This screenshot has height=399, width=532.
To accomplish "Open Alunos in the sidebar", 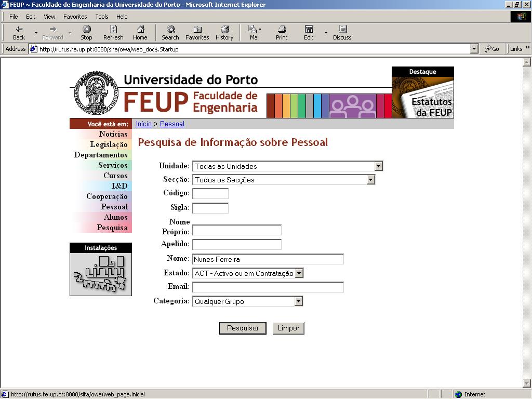I will (116, 217).
